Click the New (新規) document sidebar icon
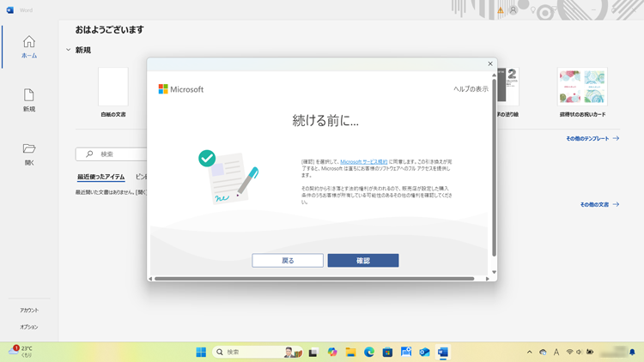This screenshot has height=362, width=644. [x=28, y=100]
